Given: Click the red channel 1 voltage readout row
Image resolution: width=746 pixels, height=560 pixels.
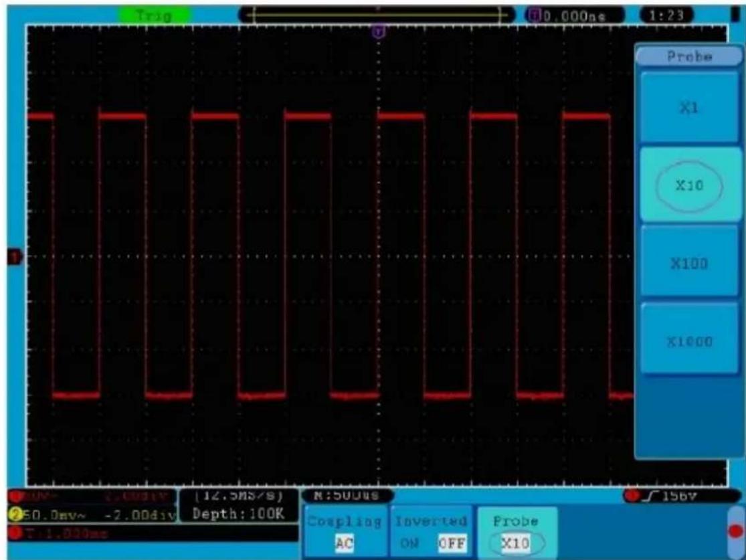Looking at the screenshot, I should (x=92, y=496).
